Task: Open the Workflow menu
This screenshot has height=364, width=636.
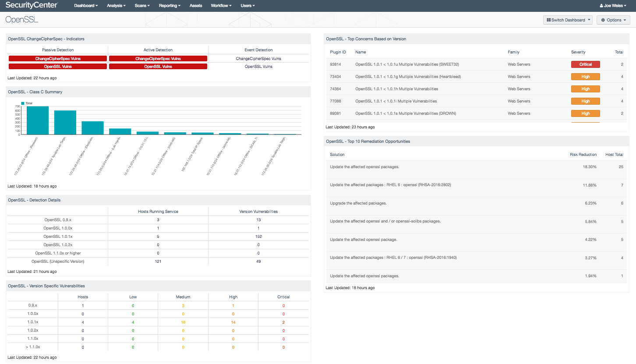Action: [221, 6]
